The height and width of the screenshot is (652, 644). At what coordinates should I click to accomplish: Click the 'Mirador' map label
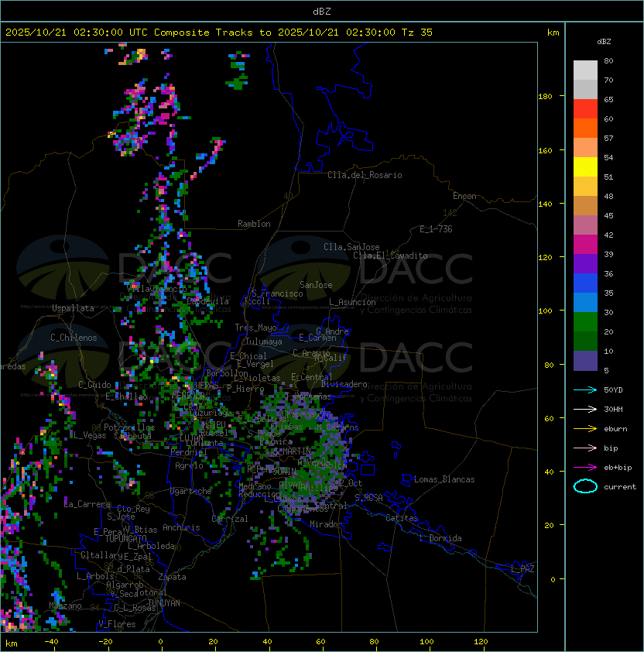coord(327,524)
